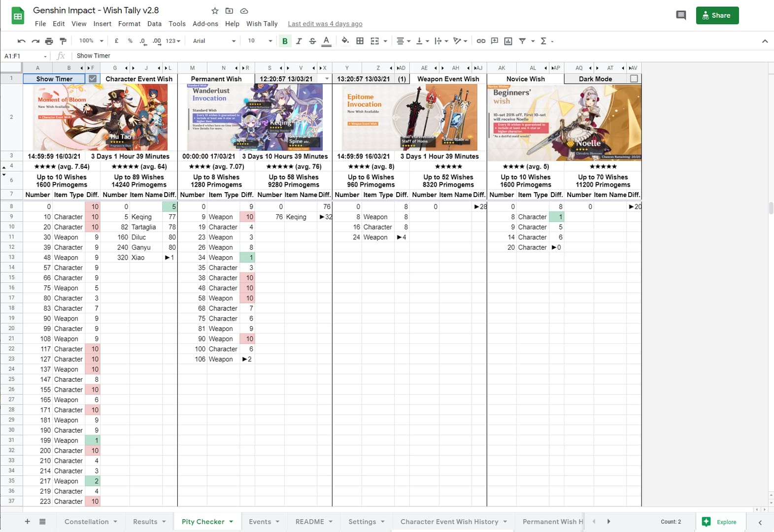Click the paint format icon
Viewport: 774px width, 532px height.
pos(63,41)
